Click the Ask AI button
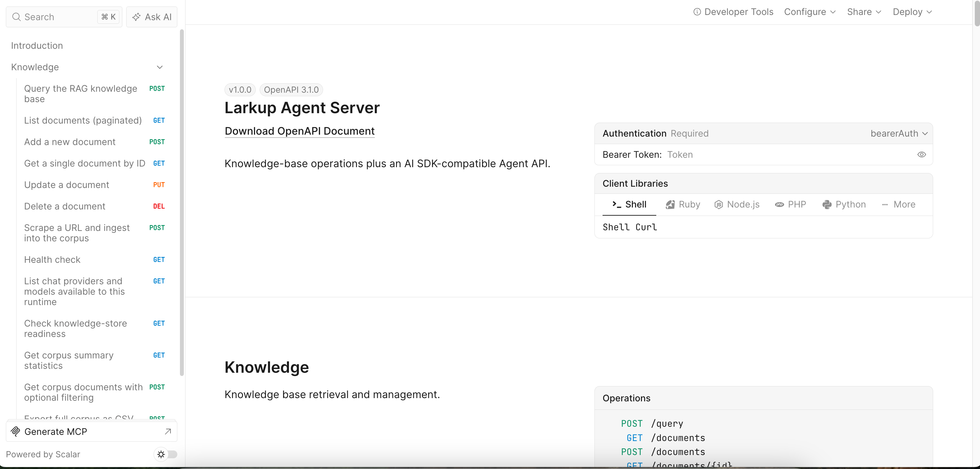The width and height of the screenshot is (980, 469). pos(152,17)
